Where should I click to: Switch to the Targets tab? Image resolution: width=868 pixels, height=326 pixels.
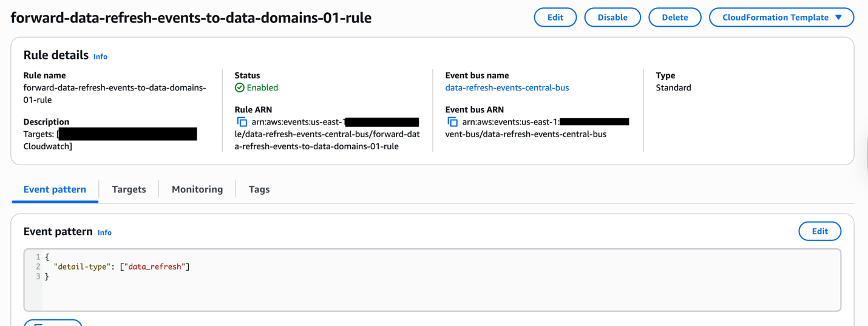tap(129, 189)
